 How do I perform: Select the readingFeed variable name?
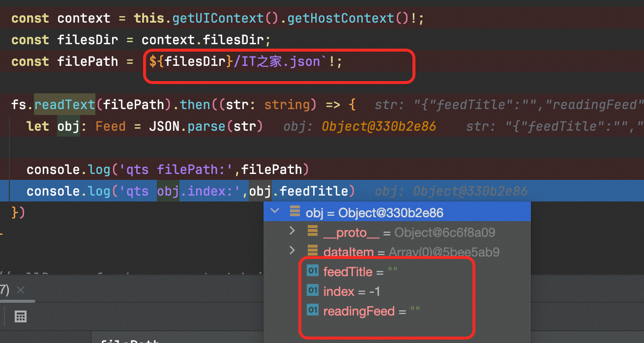coord(359,311)
